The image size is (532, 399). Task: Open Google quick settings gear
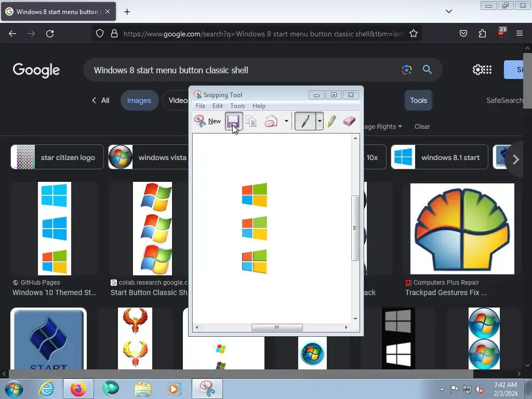pyautogui.click(x=477, y=70)
